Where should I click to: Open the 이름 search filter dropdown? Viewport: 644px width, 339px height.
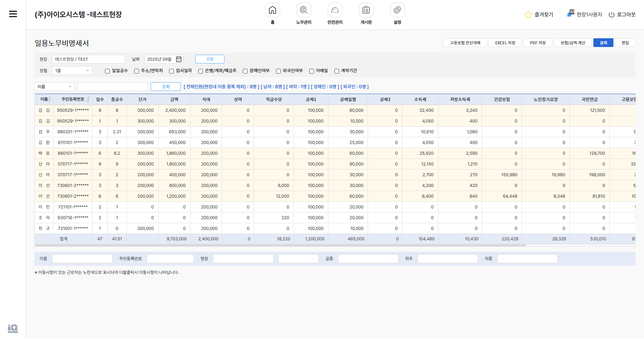[x=55, y=87]
